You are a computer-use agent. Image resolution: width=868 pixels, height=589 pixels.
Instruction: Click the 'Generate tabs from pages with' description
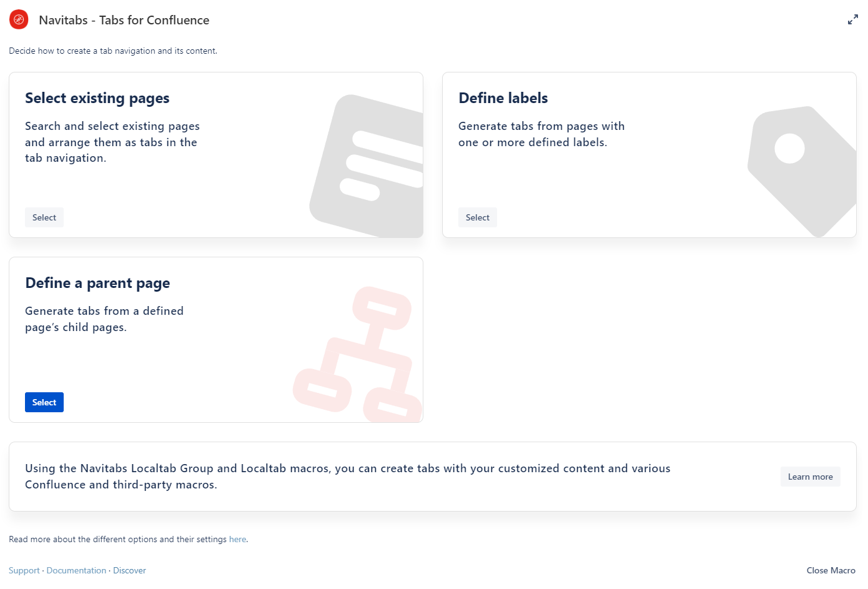(x=541, y=126)
